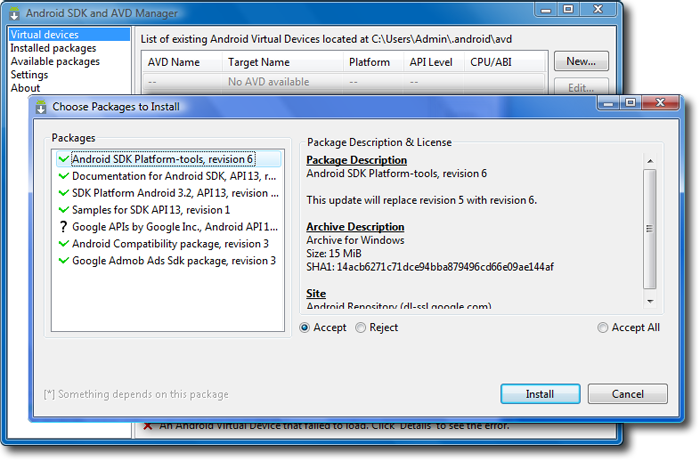Select the Accept radio button

[x=304, y=328]
